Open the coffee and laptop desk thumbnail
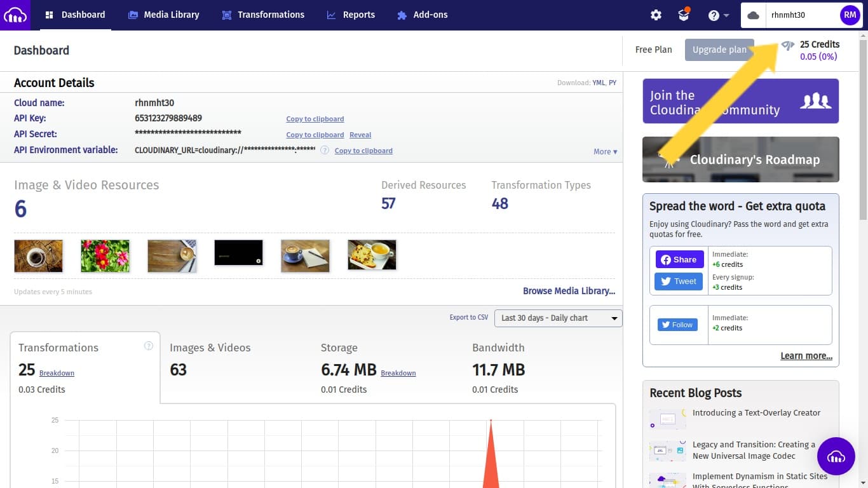 172,256
